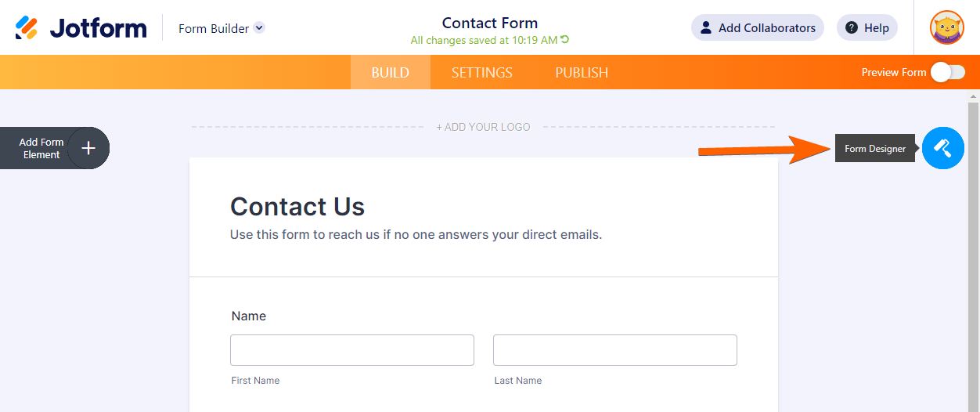
Task: Click the Jotform logo
Action: point(81,28)
